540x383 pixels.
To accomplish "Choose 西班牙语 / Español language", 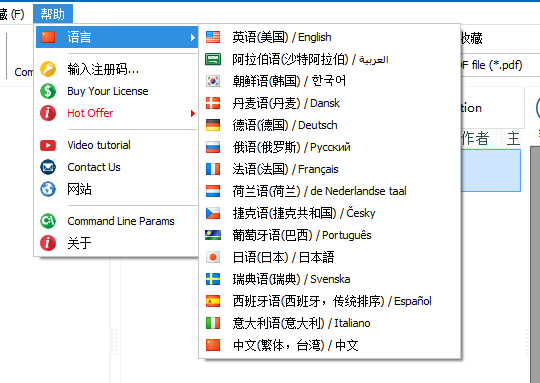I will pos(330,301).
